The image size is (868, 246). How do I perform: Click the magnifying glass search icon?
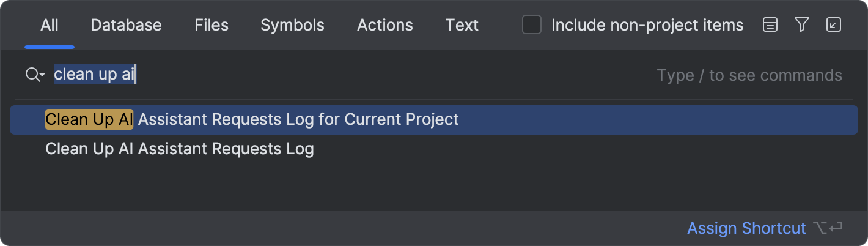coord(32,75)
